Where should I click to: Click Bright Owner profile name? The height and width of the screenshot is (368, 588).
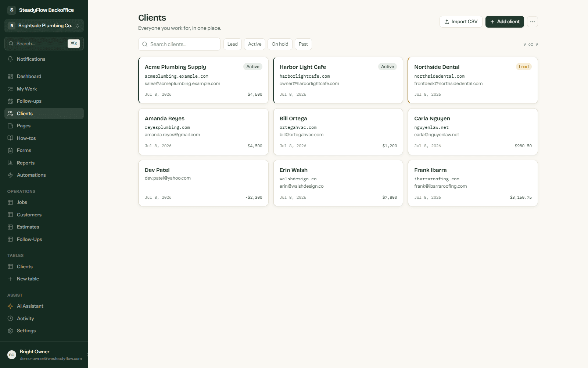(35, 352)
